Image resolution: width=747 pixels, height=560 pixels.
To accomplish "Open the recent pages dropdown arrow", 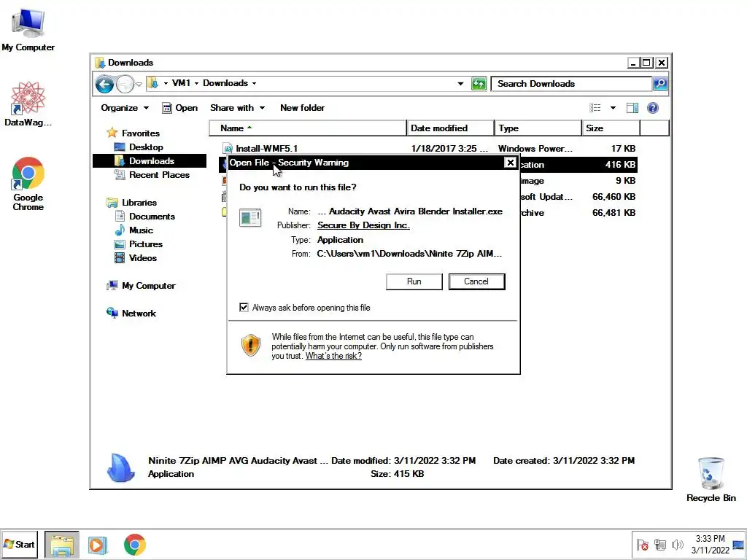I will (139, 85).
